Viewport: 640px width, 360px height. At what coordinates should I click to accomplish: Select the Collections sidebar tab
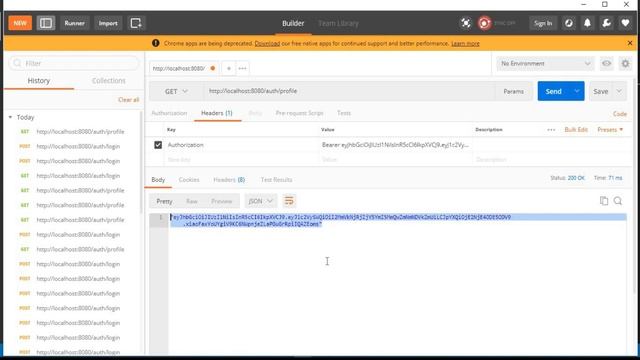point(109,81)
